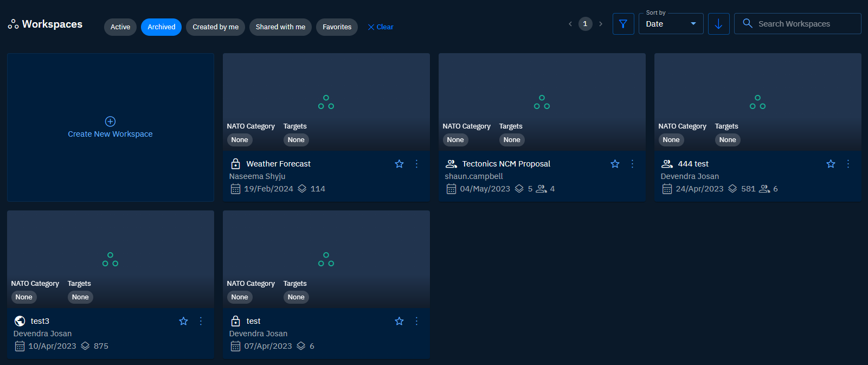This screenshot has height=365, width=868.
Task: Click the plus icon in create workspace card
Action: point(110,121)
